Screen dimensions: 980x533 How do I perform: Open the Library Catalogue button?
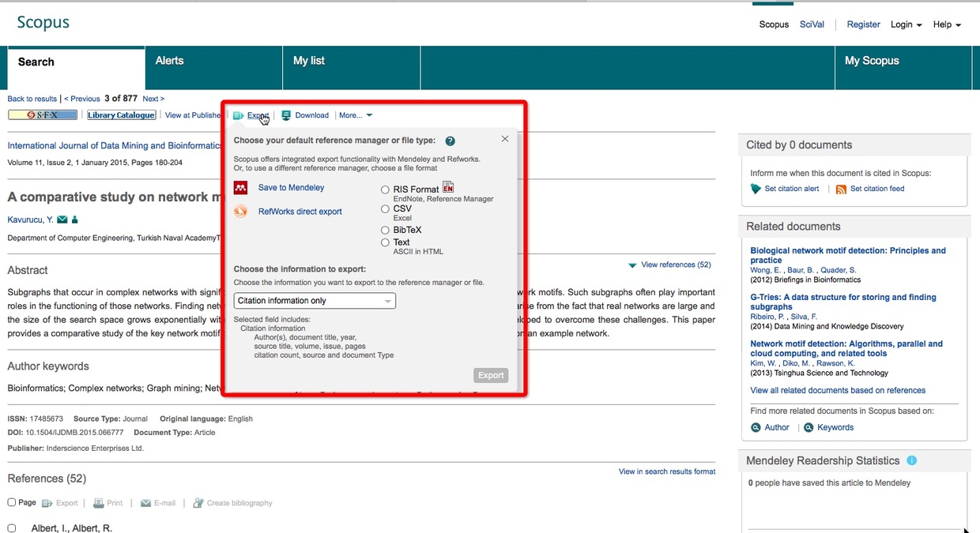(x=121, y=115)
